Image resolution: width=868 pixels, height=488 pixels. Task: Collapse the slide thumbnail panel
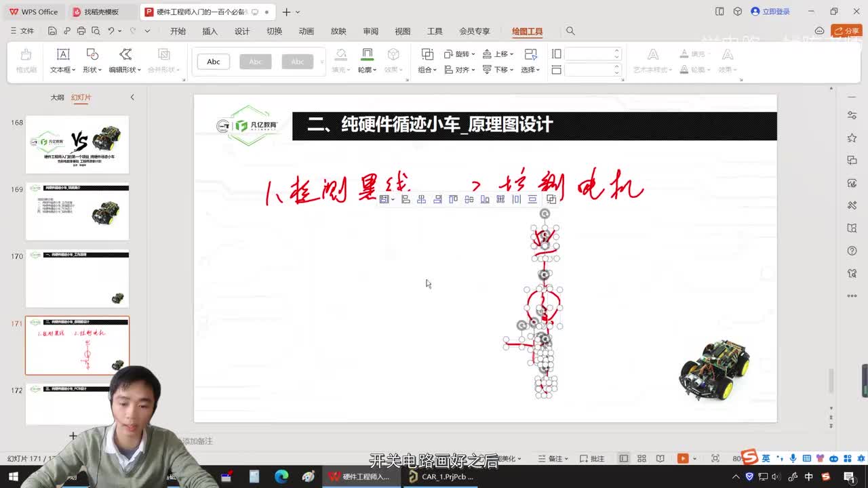click(x=132, y=98)
